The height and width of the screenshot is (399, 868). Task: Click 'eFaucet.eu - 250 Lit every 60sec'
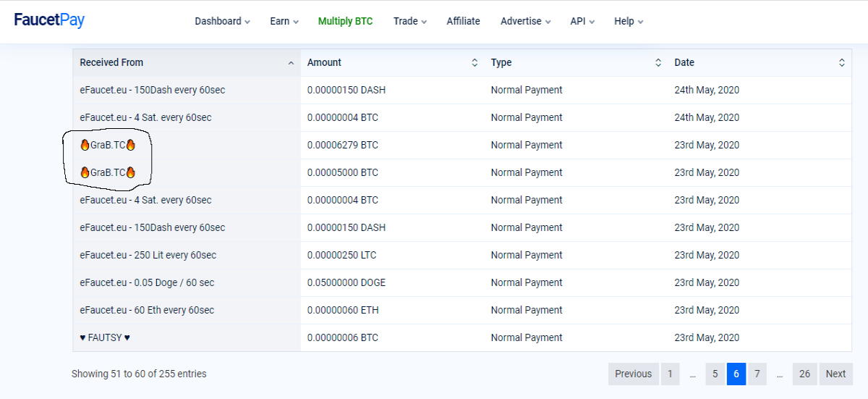point(148,255)
